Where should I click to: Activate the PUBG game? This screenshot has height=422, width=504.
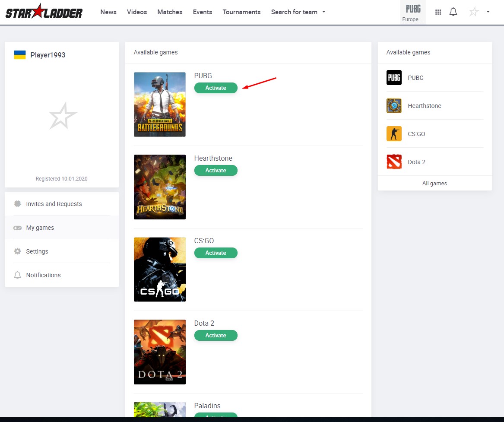coord(216,88)
